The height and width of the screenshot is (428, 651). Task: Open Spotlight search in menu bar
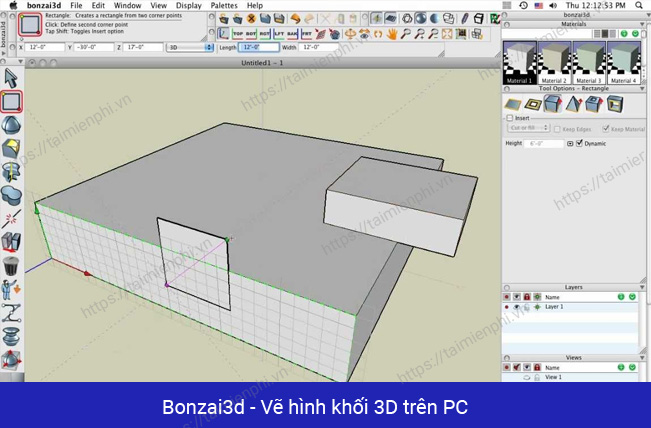point(641,5)
